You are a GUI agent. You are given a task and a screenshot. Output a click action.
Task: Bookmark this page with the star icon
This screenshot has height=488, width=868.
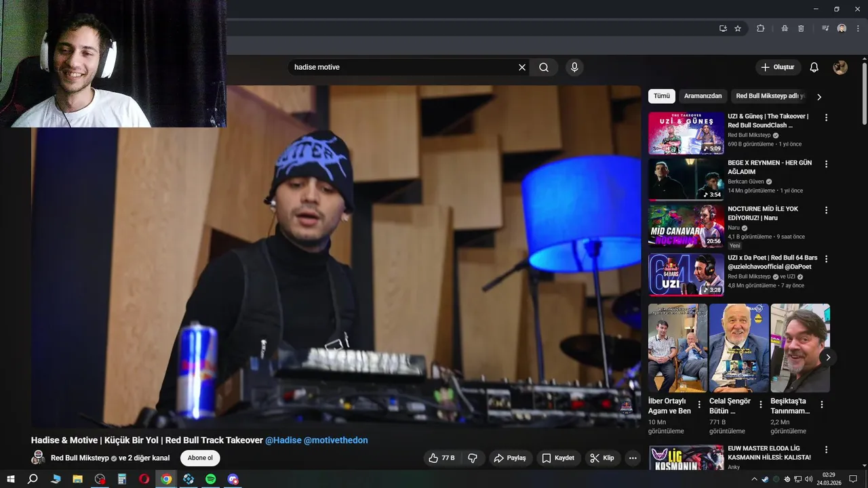pos(738,28)
